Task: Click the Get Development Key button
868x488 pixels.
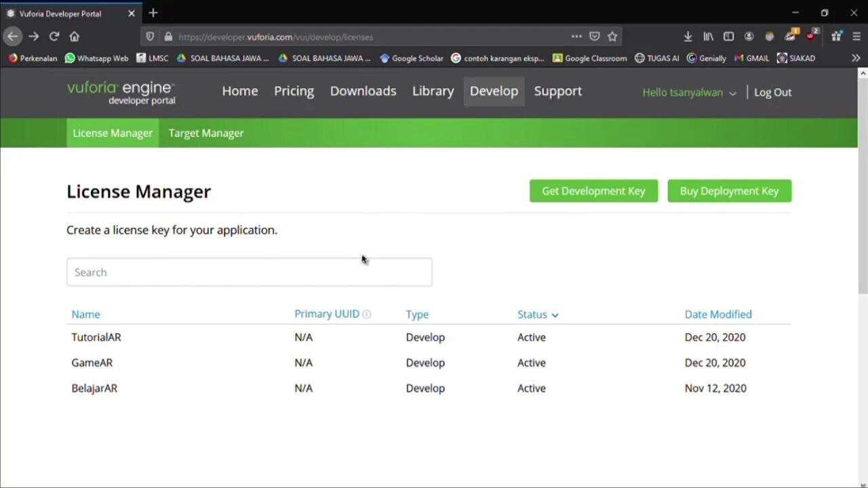Action: 593,191
